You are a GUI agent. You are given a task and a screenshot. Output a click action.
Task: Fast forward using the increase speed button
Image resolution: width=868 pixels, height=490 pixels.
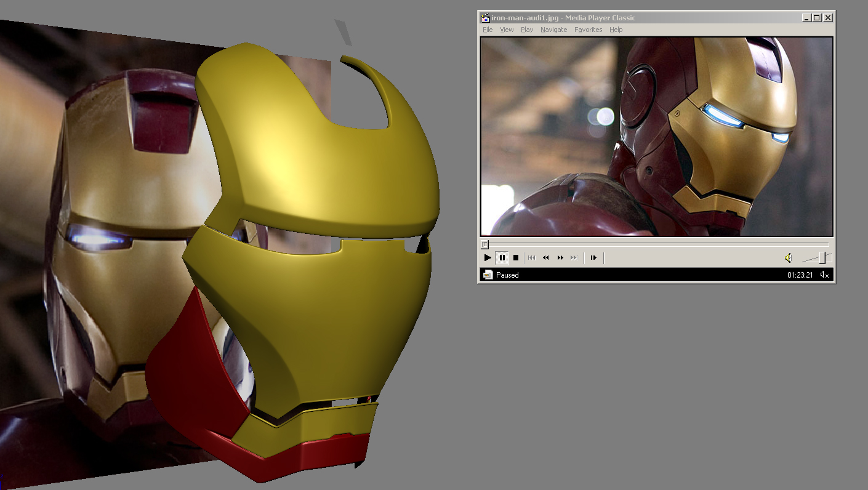point(560,257)
